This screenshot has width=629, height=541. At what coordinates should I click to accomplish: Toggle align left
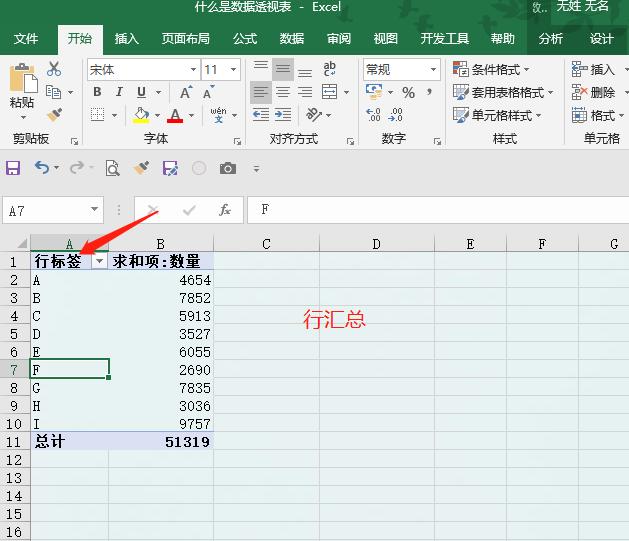pos(261,92)
